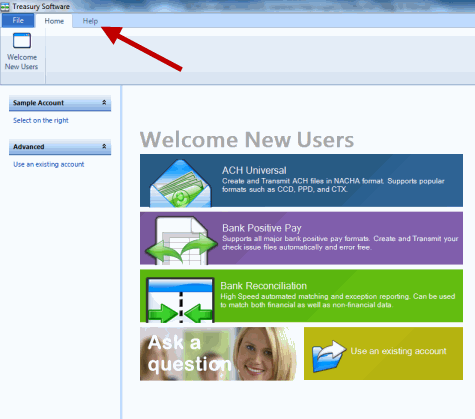Click the ACH Universal envelope icon

(180, 183)
